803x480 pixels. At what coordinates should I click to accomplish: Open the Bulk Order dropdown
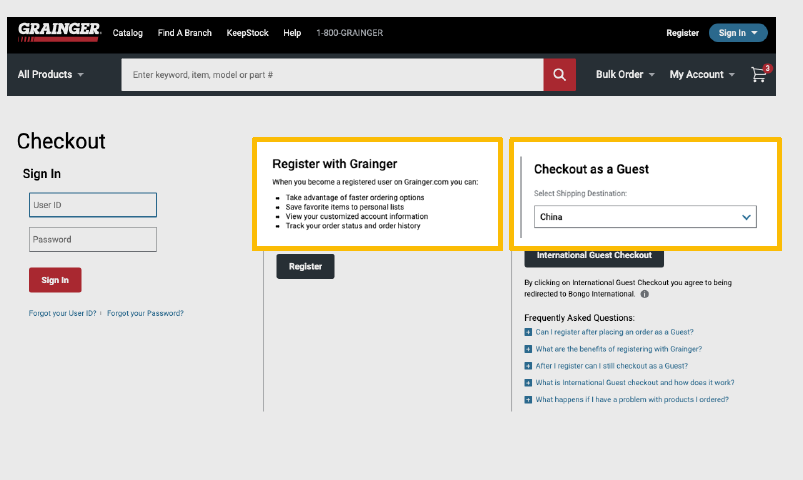[625, 75]
